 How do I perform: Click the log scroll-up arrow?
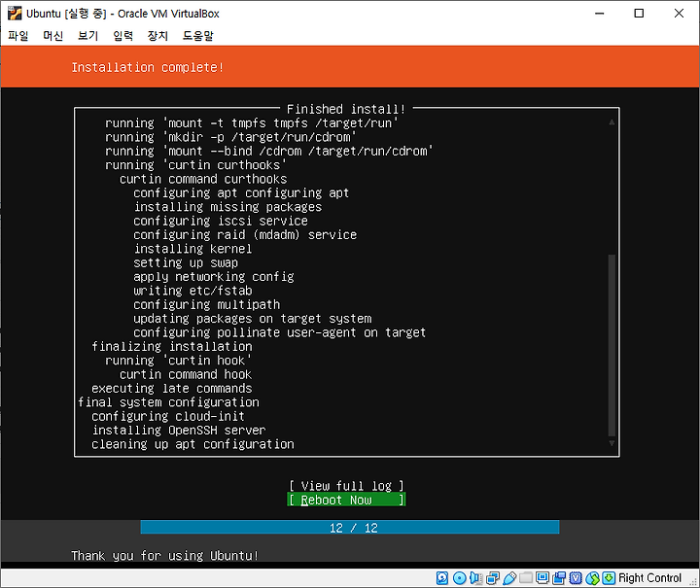612,122
